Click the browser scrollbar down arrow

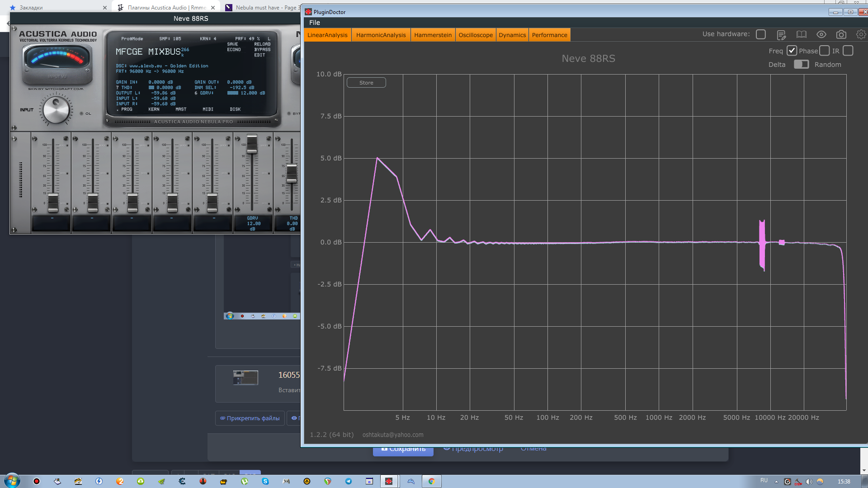863,470
